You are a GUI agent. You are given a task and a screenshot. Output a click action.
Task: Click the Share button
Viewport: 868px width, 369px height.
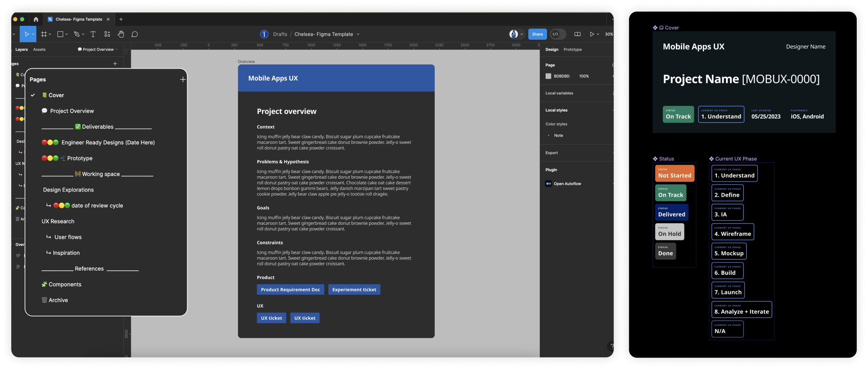[537, 34]
